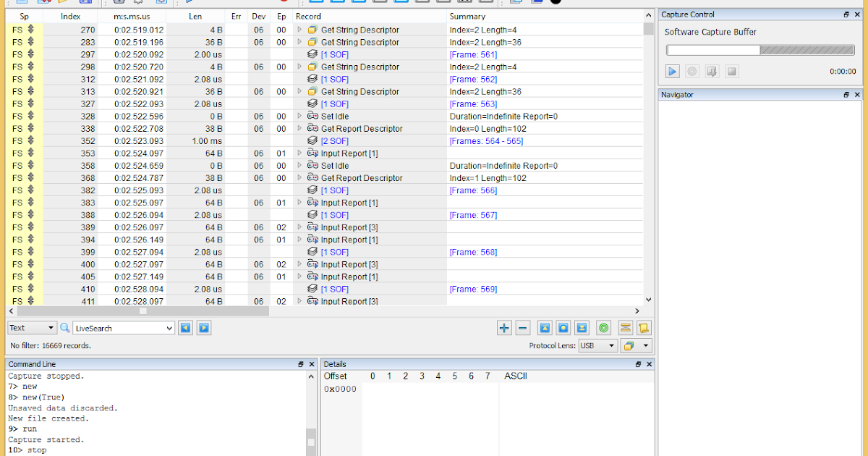This screenshot has height=456, width=868.
Task: Click the green live-target tracking icon
Action: pyautogui.click(x=603, y=328)
